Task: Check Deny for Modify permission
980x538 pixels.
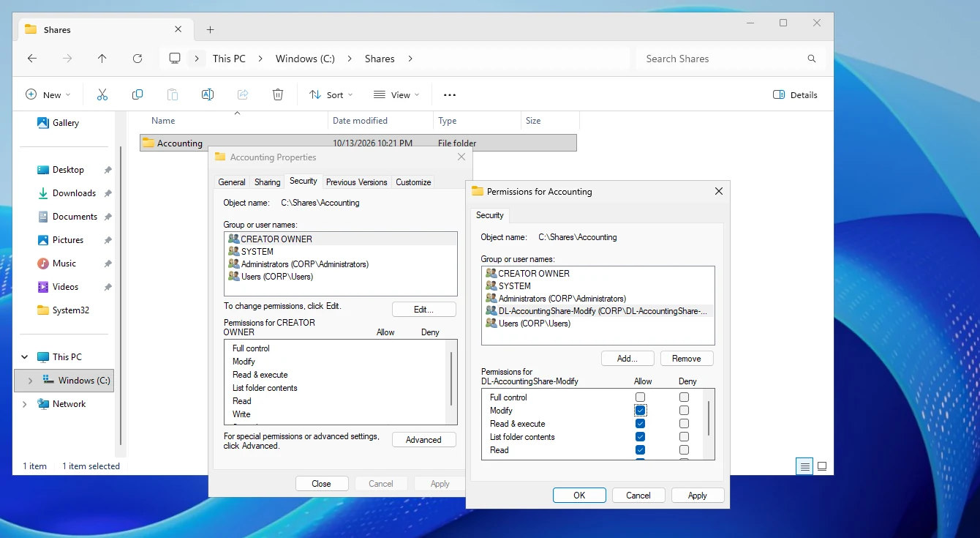Action: tap(684, 411)
